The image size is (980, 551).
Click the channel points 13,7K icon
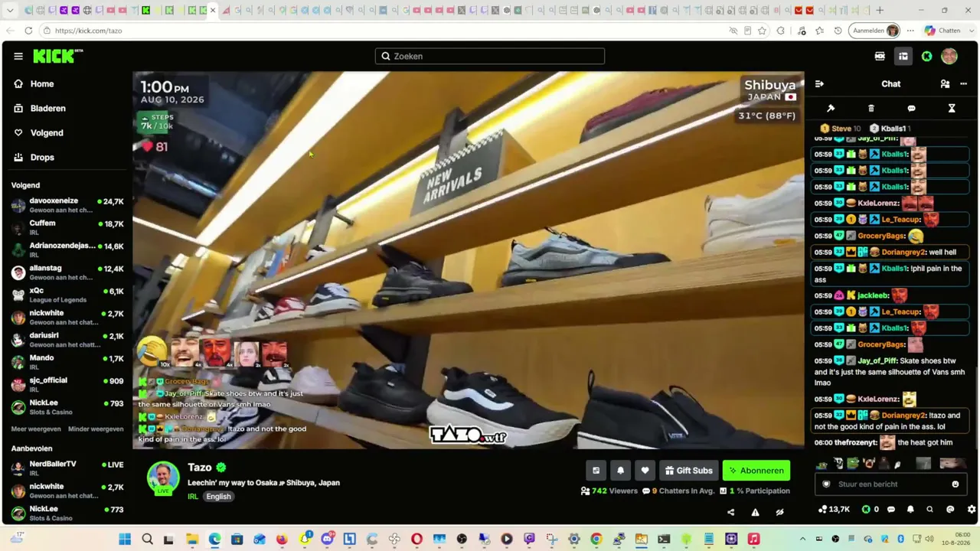click(x=834, y=509)
